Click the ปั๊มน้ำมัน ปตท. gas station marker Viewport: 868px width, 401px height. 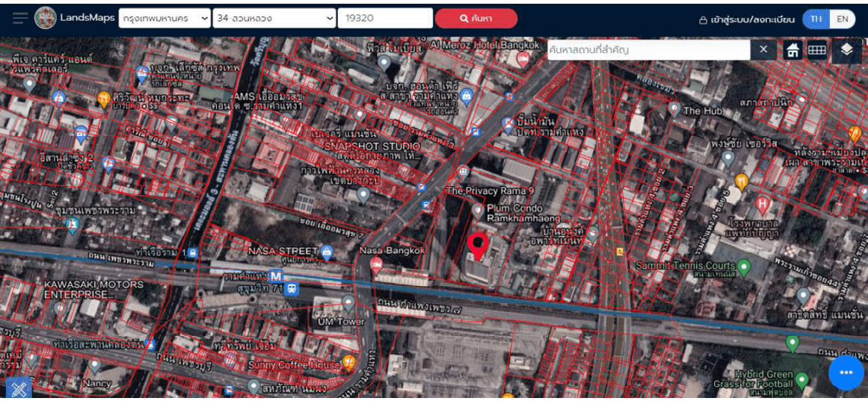coord(508,125)
